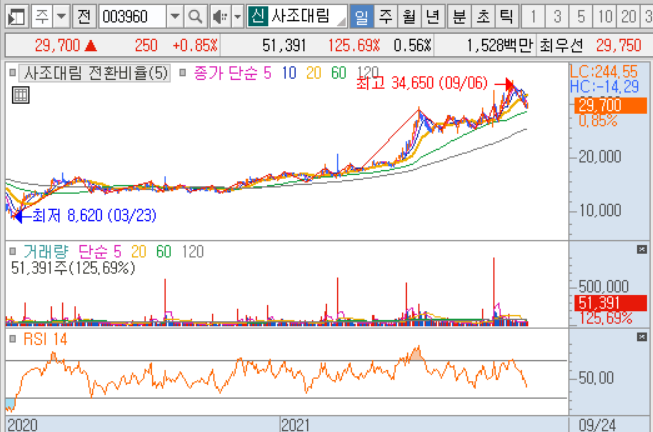
Task: Click the interval button 3
Action: tap(557, 17)
